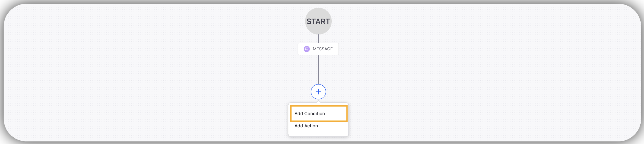Image resolution: width=644 pixels, height=144 pixels.
Task: Click the START text inside the circle
Action: click(318, 21)
